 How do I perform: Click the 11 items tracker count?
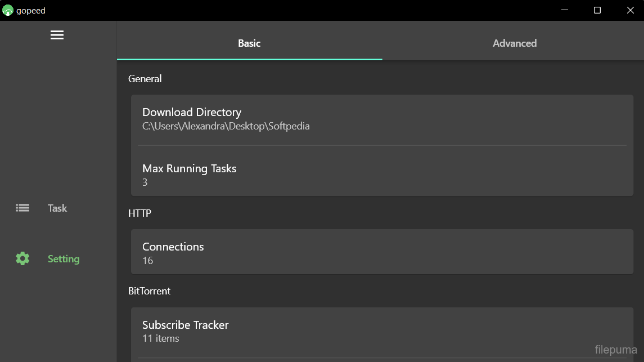[x=161, y=338]
